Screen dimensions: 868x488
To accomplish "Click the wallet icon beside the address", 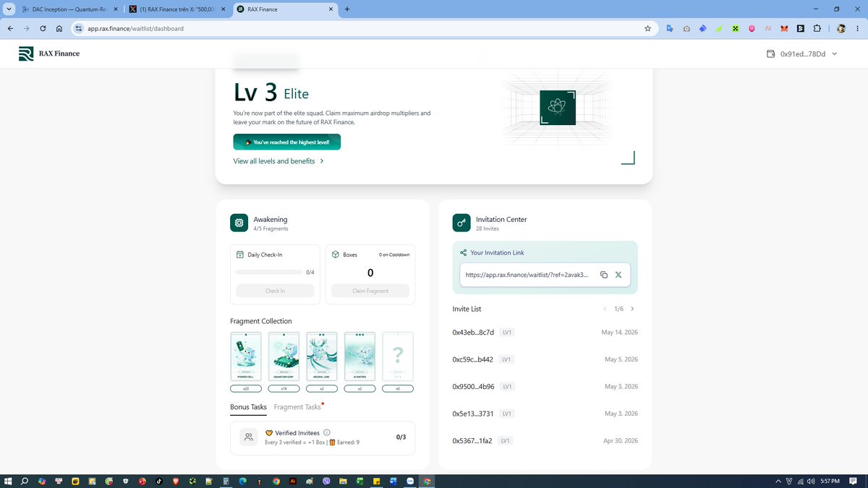I will (771, 53).
